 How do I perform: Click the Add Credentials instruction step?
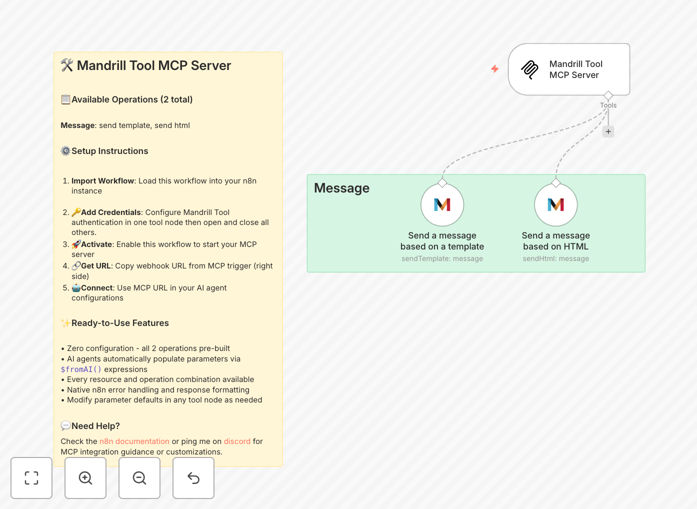coord(167,222)
